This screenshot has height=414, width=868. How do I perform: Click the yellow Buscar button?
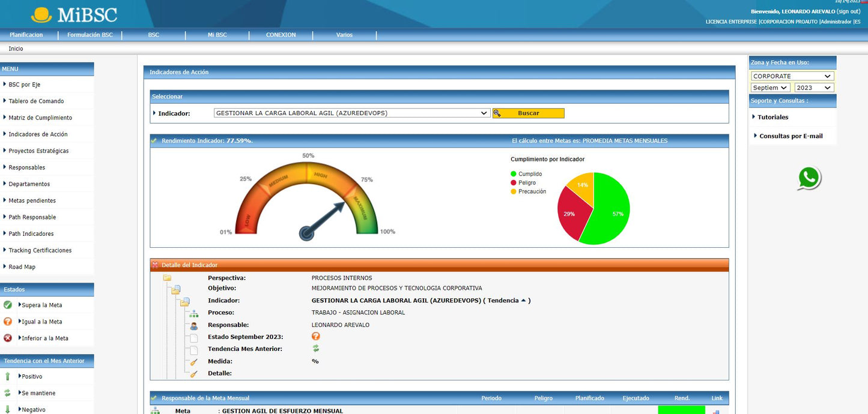click(528, 113)
